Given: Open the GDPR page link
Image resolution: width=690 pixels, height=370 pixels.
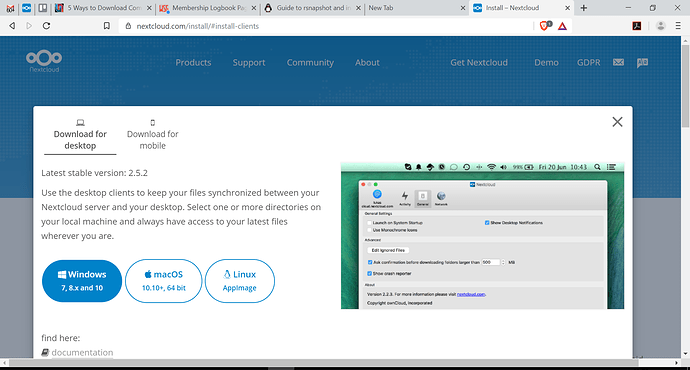Looking at the screenshot, I should (588, 62).
